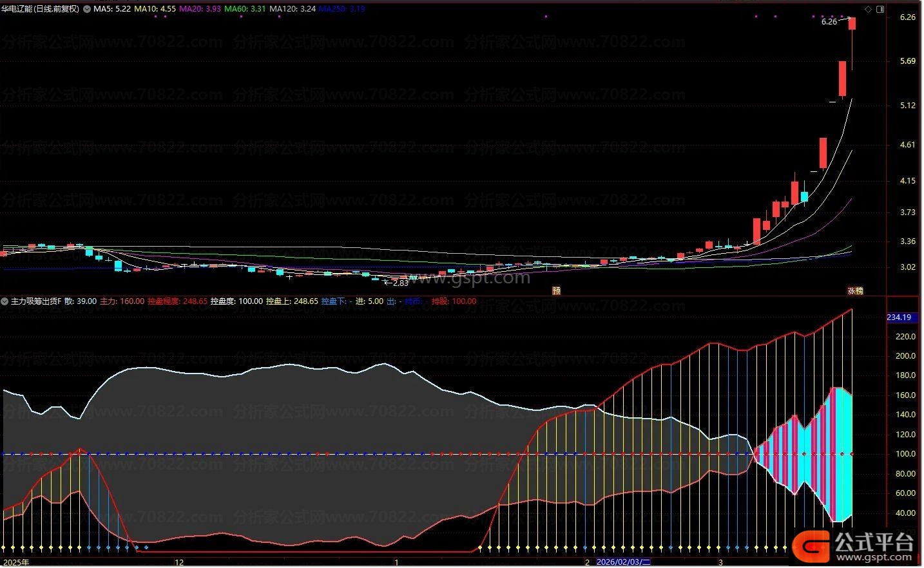The height and width of the screenshot is (568, 924).
Task: Click the 控盘下 indicator label
Action: (x=334, y=301)
